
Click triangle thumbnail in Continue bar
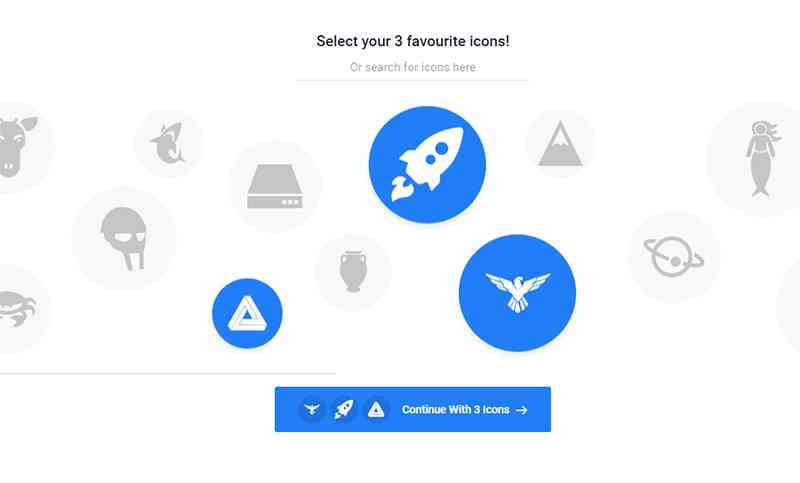376,409
